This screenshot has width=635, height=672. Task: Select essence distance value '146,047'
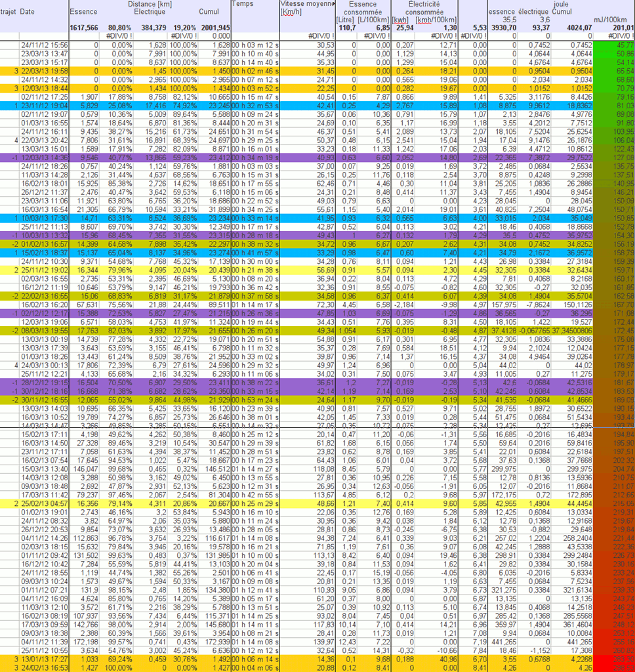[x=87, y=469]
